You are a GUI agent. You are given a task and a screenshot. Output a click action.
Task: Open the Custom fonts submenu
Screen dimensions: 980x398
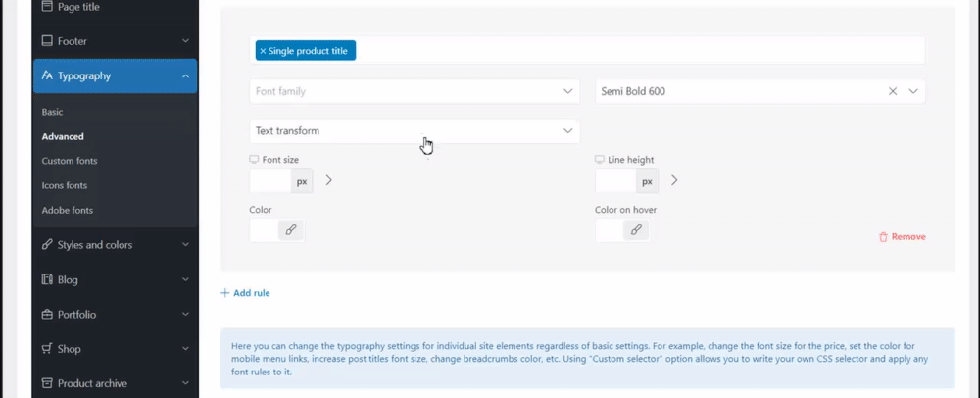coord(70,161)
